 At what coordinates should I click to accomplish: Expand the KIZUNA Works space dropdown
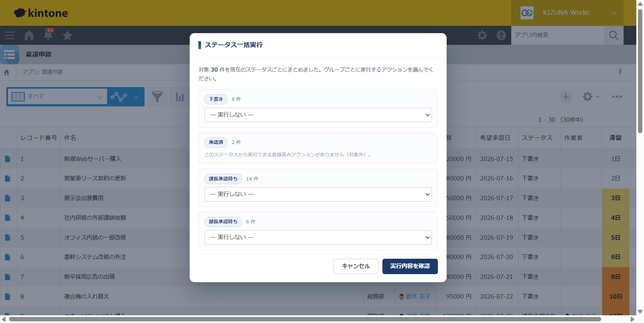614,13
